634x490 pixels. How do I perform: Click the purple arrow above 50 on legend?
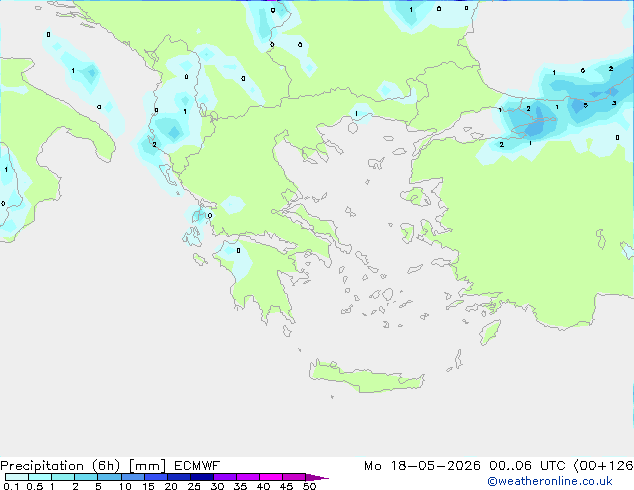point(317,478)
